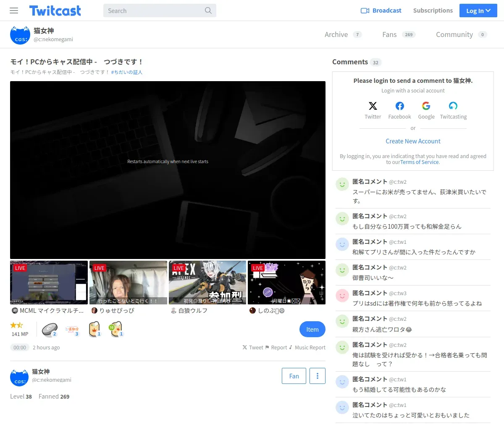Open the three-dot more options menu
Screen dimensions: 504x436
(x=318, y=376)
